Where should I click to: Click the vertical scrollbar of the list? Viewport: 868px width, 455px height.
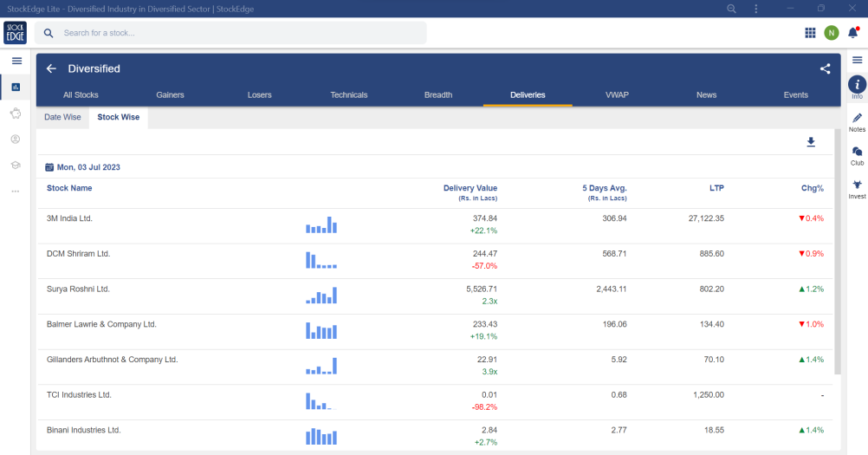[x=837, y=251]
